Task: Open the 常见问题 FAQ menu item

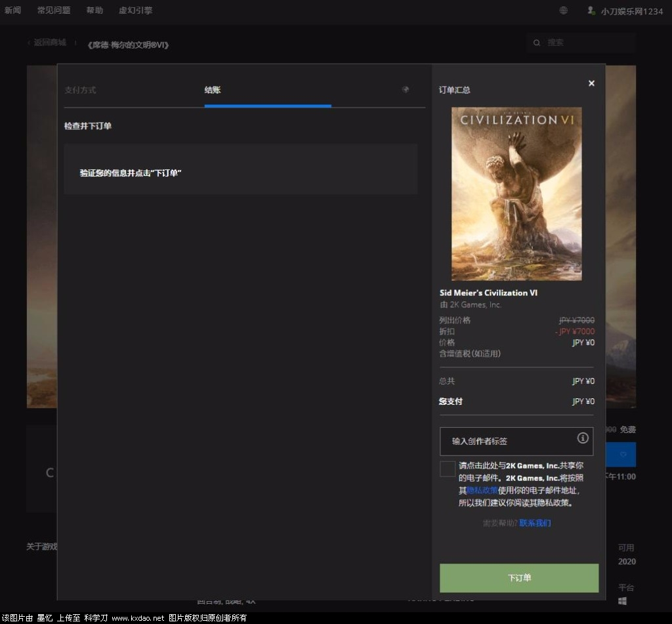Action: 54,10
